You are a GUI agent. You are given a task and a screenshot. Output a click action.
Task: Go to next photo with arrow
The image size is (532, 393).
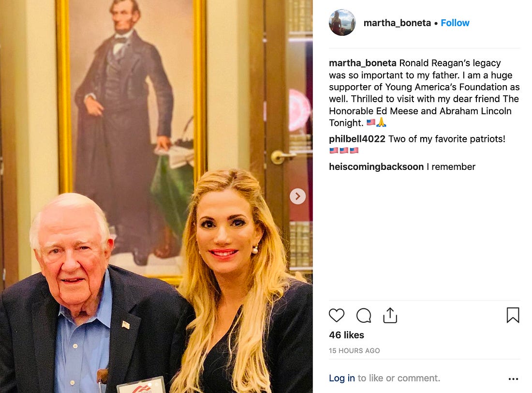[x=297, y=196]
